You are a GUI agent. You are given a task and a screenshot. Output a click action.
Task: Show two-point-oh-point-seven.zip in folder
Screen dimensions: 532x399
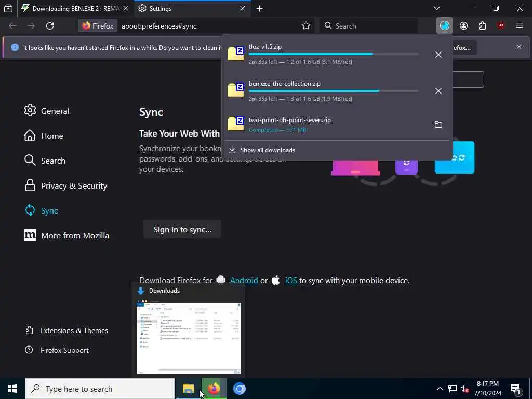click(x=438, y=125)
